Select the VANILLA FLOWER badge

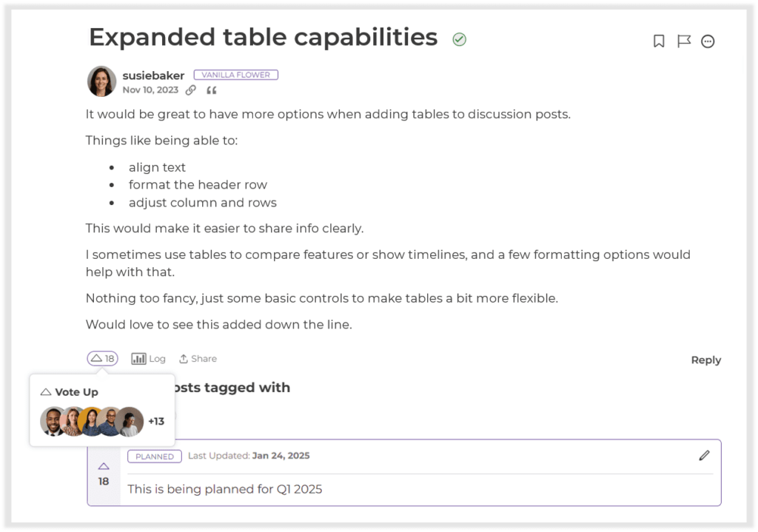pyautogui.click(x=235, y=74)
